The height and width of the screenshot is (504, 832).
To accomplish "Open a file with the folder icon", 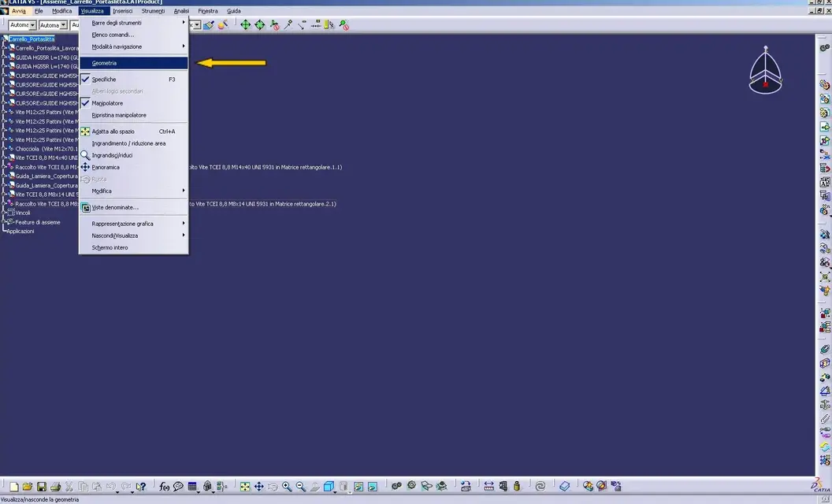I will (28, 487).
